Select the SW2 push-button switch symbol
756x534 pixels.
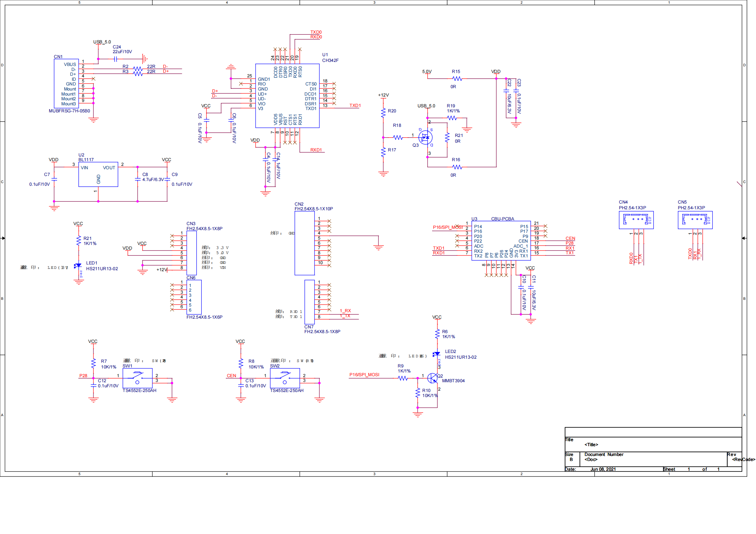[285, 378]
